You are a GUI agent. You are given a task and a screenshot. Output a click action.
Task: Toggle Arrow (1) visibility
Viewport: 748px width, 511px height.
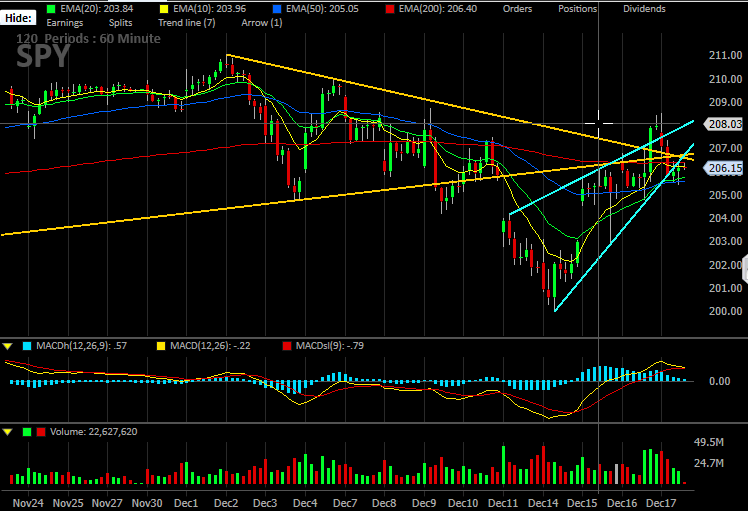point(261,22)
